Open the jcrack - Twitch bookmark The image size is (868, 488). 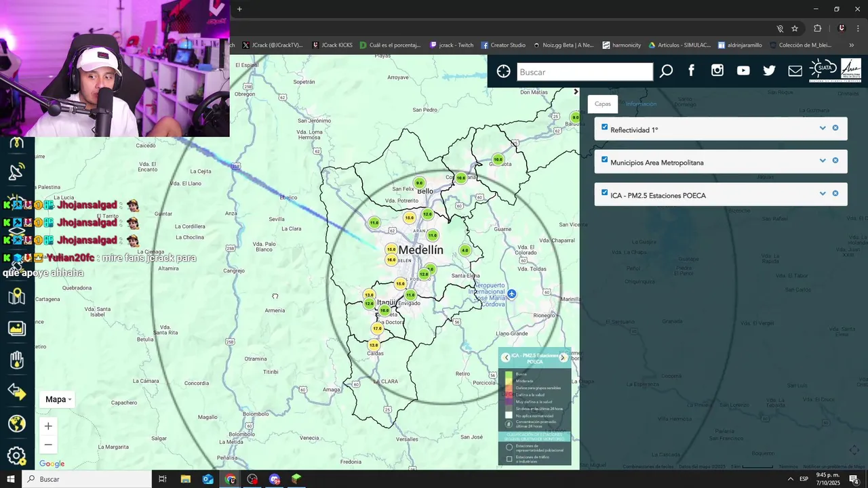(x=452, y=45)
